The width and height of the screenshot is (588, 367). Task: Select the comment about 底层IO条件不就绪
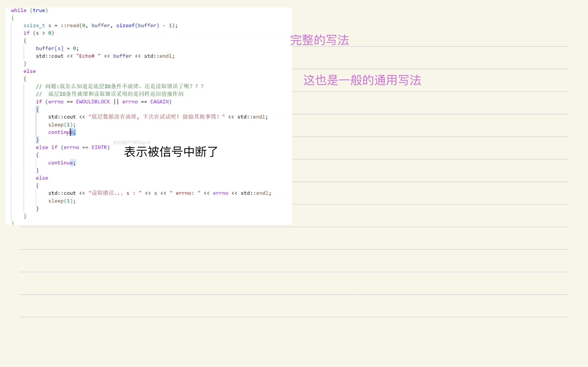[118, 86]
